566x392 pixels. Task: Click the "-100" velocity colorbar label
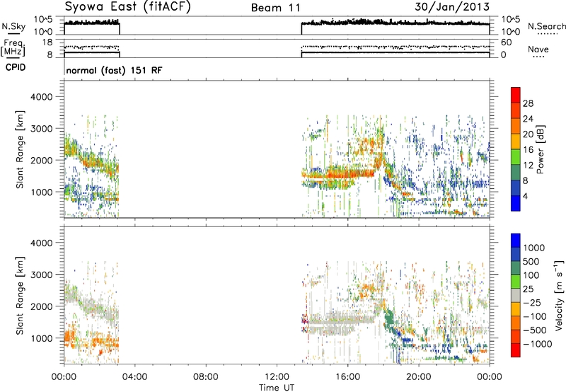535,316
